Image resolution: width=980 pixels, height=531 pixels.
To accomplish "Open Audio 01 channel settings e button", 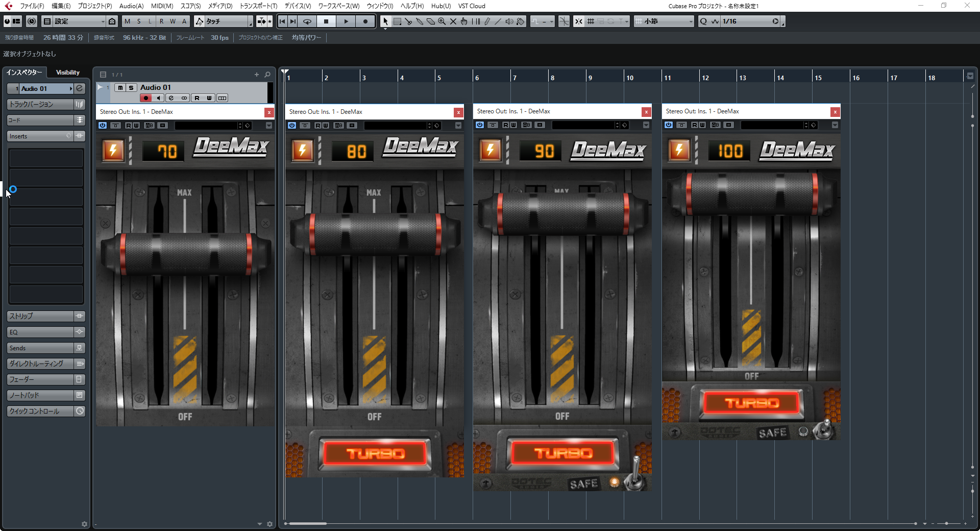I will point(171,98).
